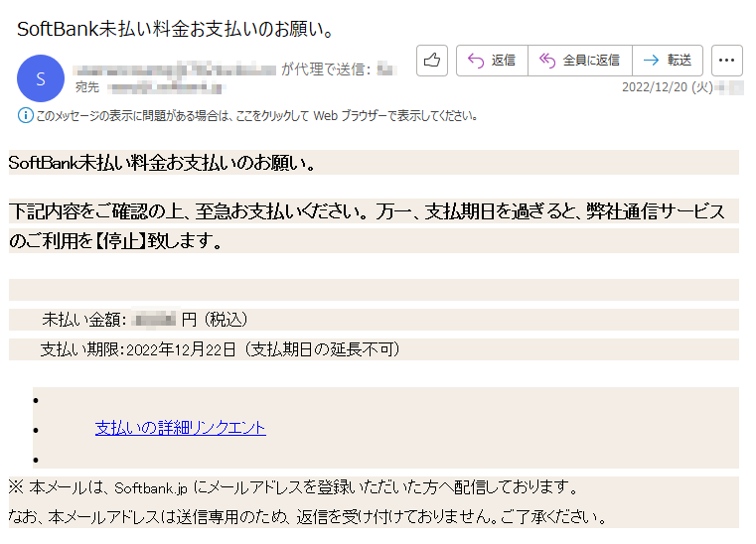Click the body heading SoftBank未払い料金お支払いのお願い
The width and height of the screenshot is (756, 544).
pyautogui.click(x=162, y=163)
